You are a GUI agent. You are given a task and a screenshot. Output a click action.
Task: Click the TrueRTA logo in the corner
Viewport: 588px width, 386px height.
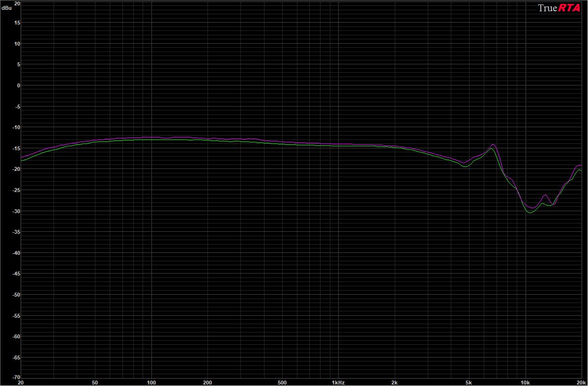(559, 8)
